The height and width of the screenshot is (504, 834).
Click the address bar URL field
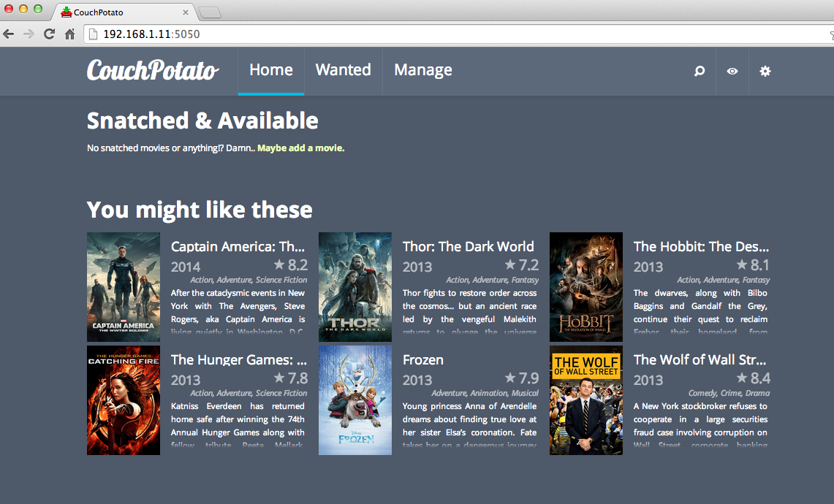(x=458, y=34)
